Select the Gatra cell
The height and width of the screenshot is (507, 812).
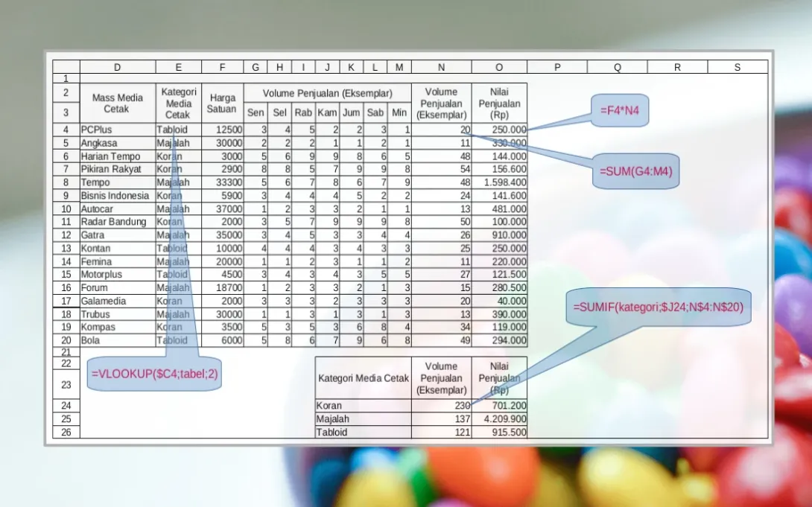(118, 235)
